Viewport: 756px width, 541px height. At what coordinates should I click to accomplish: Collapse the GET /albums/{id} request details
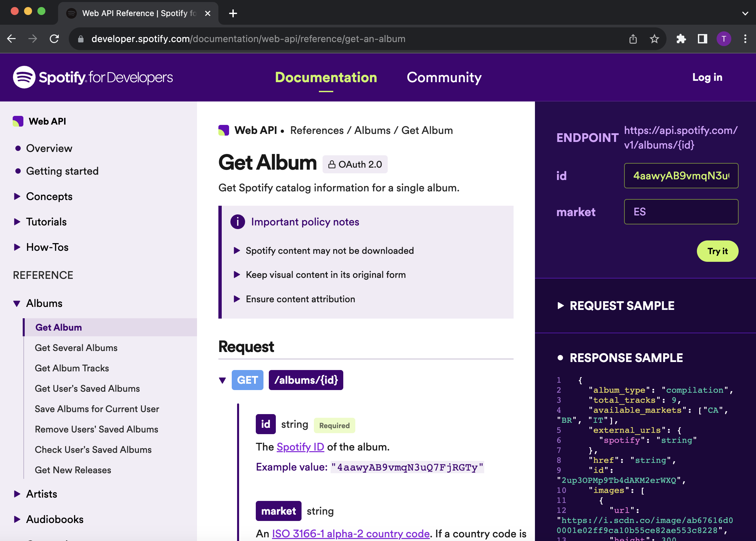tap(222, 380)
